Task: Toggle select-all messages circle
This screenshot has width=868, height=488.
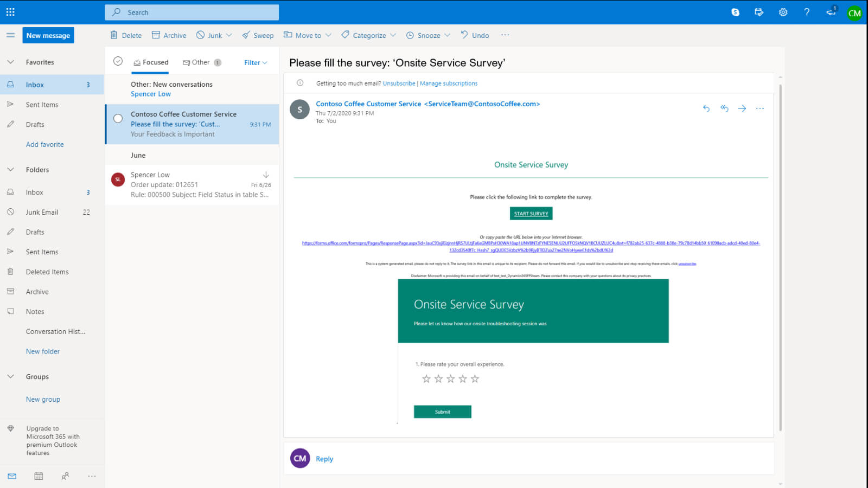Action: pyautogui.click(x=118, y=61)
